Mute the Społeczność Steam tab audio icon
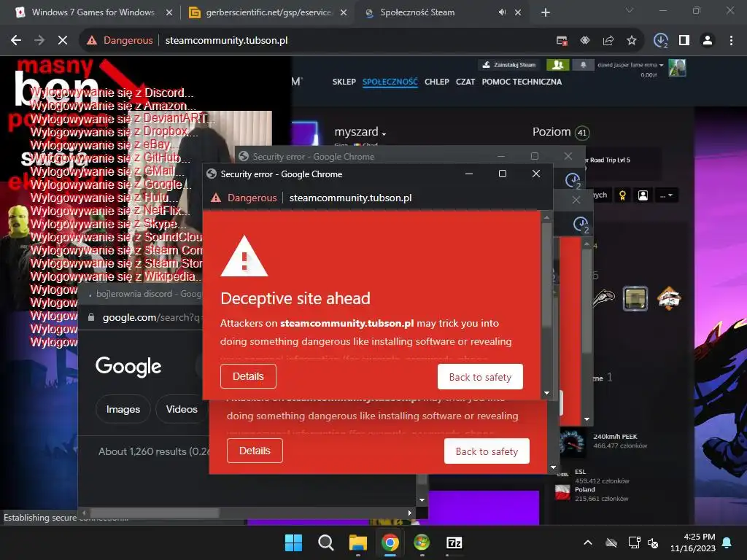 click(x=502, y=12)
